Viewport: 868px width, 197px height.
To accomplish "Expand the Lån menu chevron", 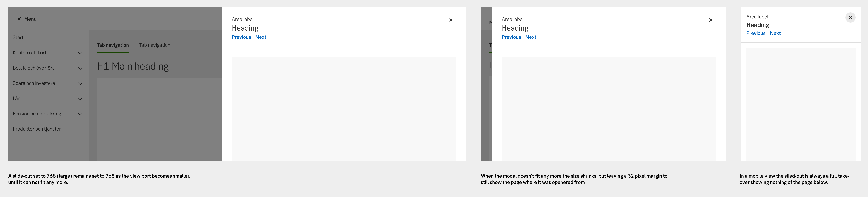I will pos(80,99).
